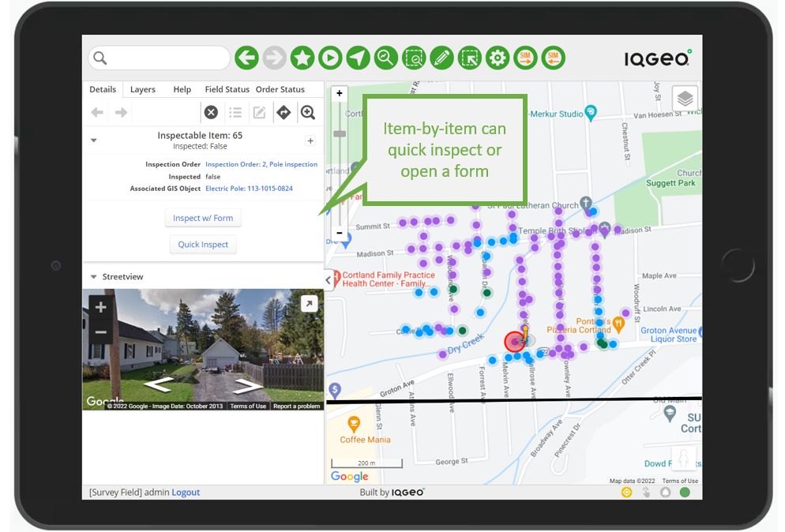Switch to the Details tab

coord(103,89)
